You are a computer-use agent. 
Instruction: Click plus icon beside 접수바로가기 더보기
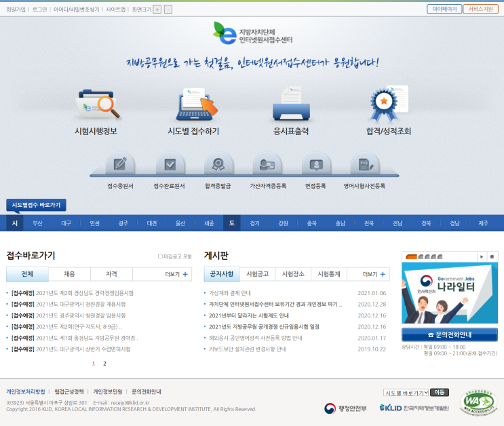(185, 274)
